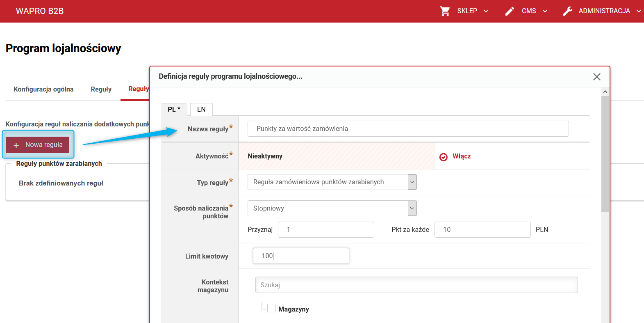
Task: Click the ADMINISTRACJA wrench icon
Action: 567,11
